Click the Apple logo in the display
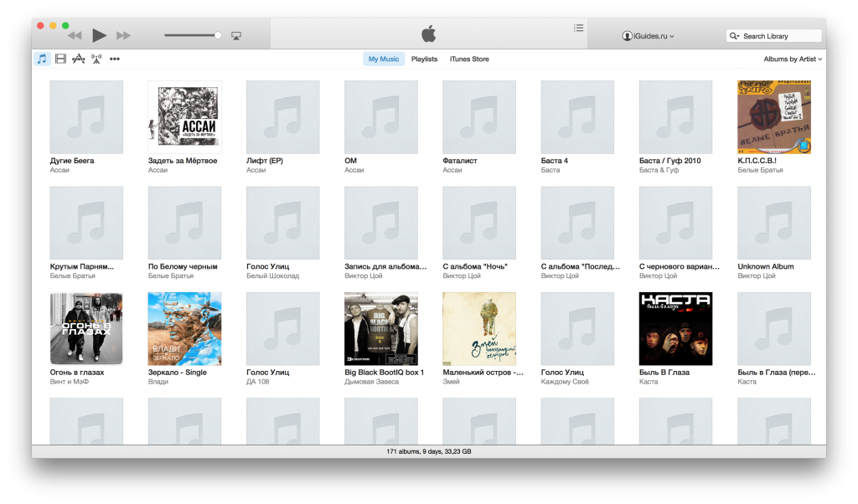 click(x=428, y=33)
